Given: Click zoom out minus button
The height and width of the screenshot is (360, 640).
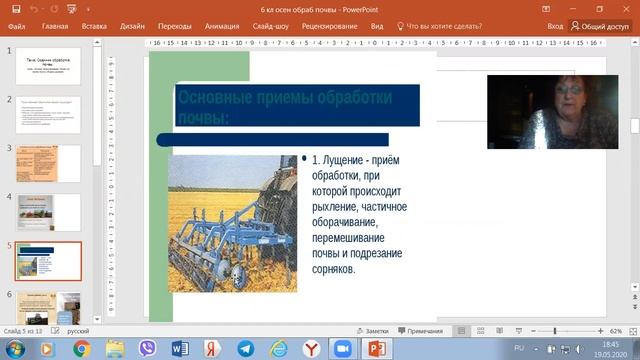Looking at the screenshot, I should (533, 331).
